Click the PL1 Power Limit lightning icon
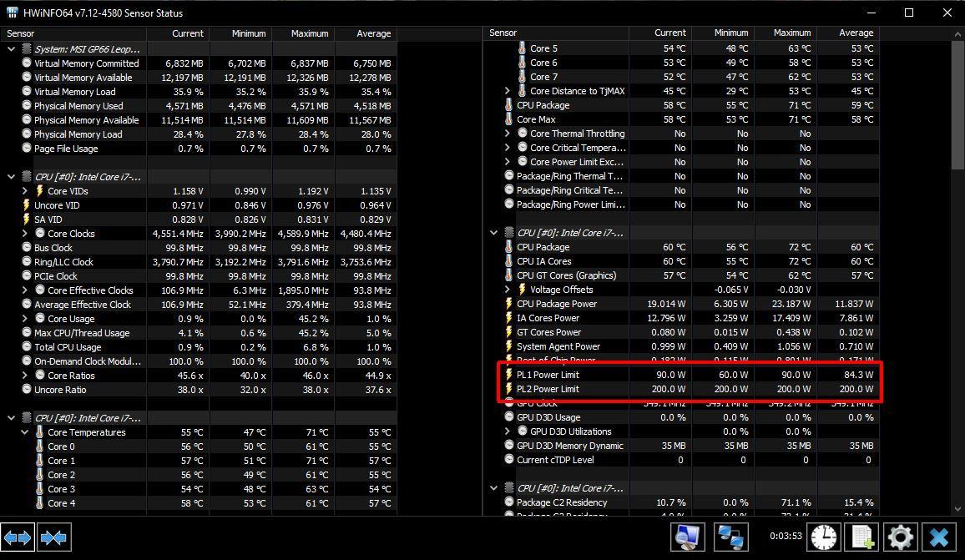The image size is (965, 560). click(509, 374)
